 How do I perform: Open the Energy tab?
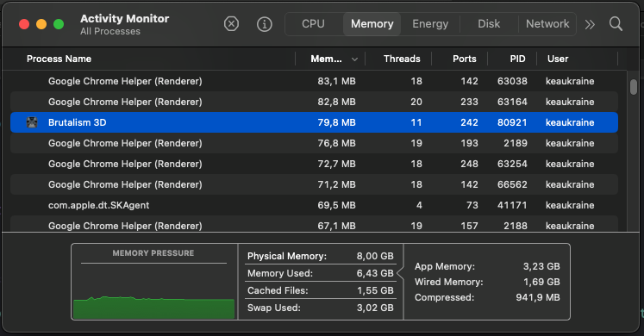[x=430, y=24]
